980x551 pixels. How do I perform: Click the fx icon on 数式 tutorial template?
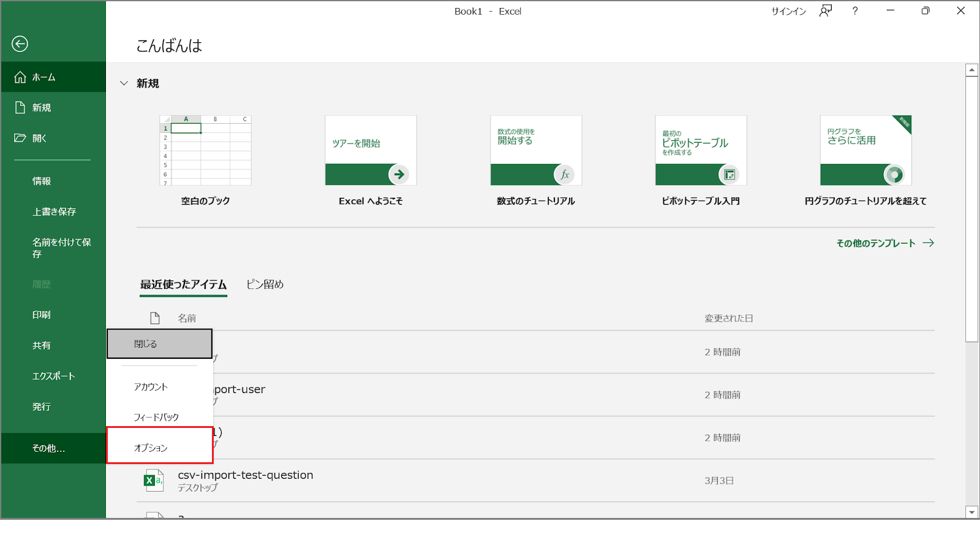click(565, 174)
